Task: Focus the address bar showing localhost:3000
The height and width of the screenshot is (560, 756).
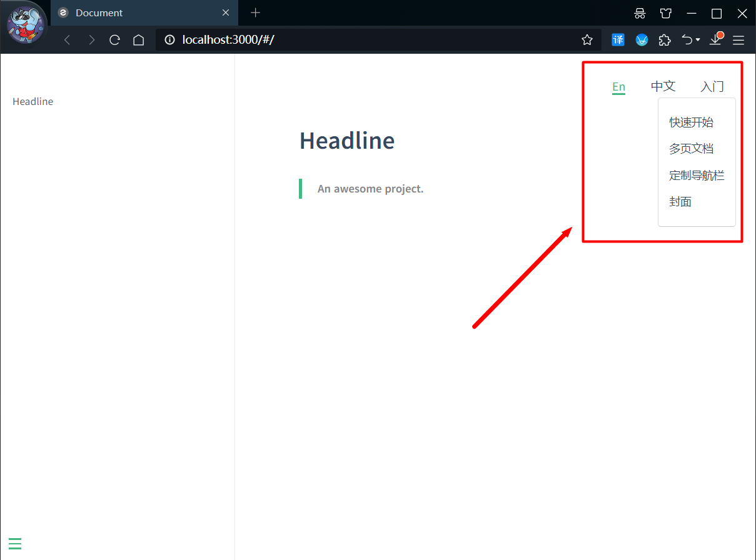Action: point(378,40)
